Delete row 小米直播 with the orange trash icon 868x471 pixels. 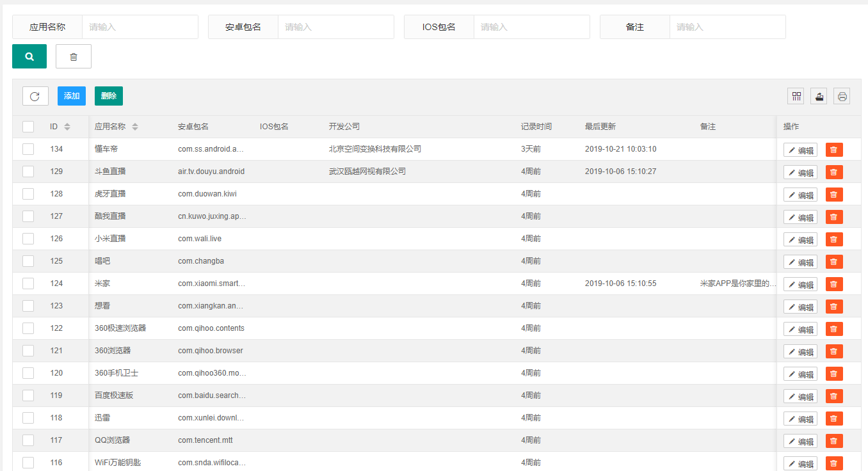[x=834, y=239]
